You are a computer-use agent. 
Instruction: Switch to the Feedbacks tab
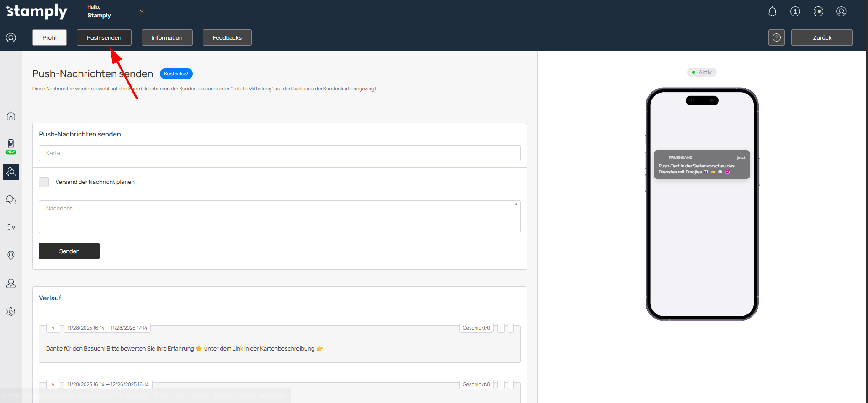pyautogui.click(x=227, y=37)
